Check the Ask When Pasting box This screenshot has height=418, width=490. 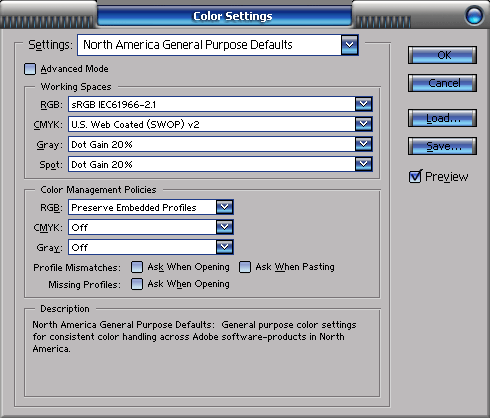pyautogui.click(x=245, y=267)
